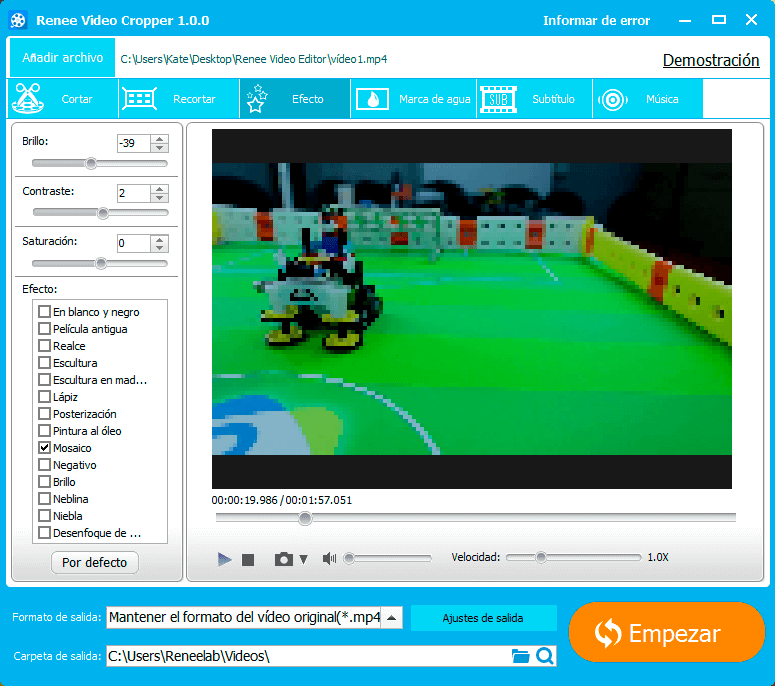Click the Saturación value input field
Viewport: 775px width, 686px height.
pos(133,244)
